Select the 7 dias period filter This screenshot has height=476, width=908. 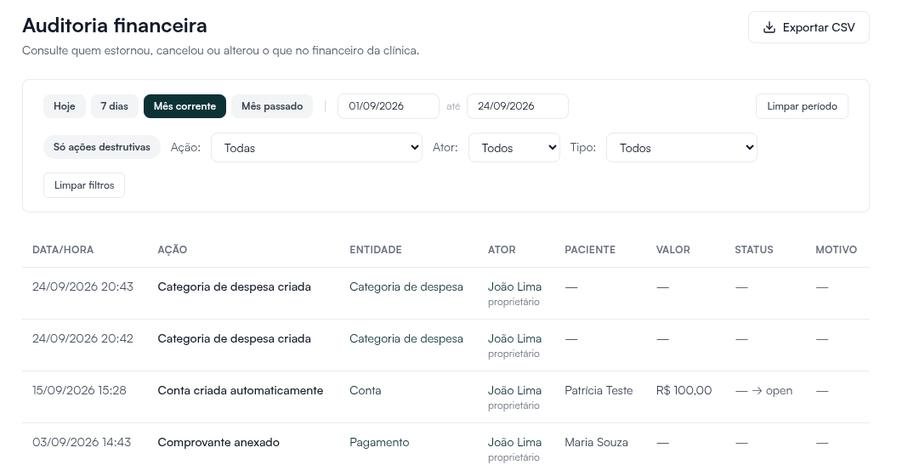[x=114, y=106]
